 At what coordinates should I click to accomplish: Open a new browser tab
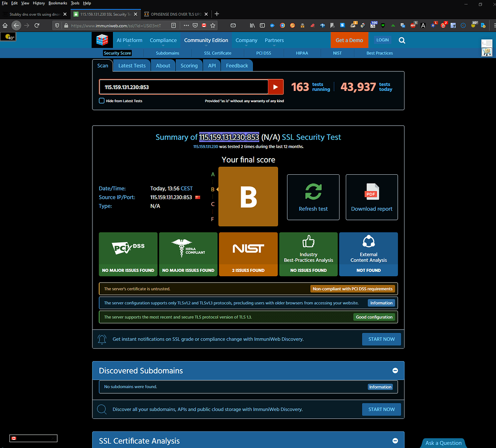click(x=217, y=14)
